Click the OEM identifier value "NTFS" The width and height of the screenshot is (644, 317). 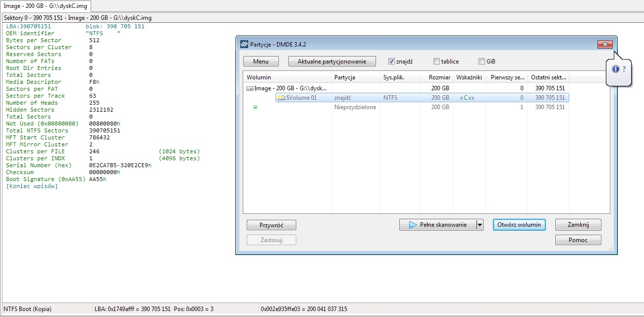103,33
